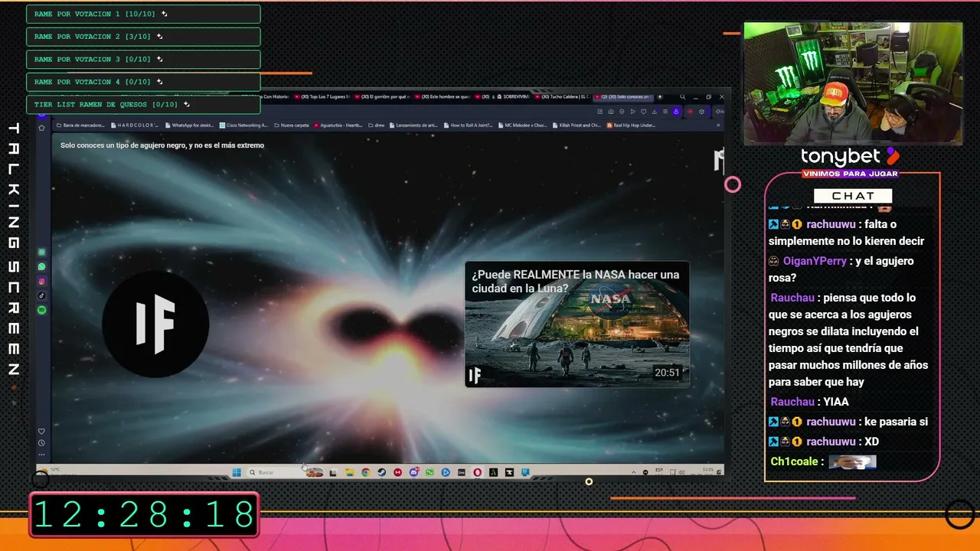Open the 'Nueva carpeta' bookmarks folder
980x551 pixels.
click(x=291, y=125)
